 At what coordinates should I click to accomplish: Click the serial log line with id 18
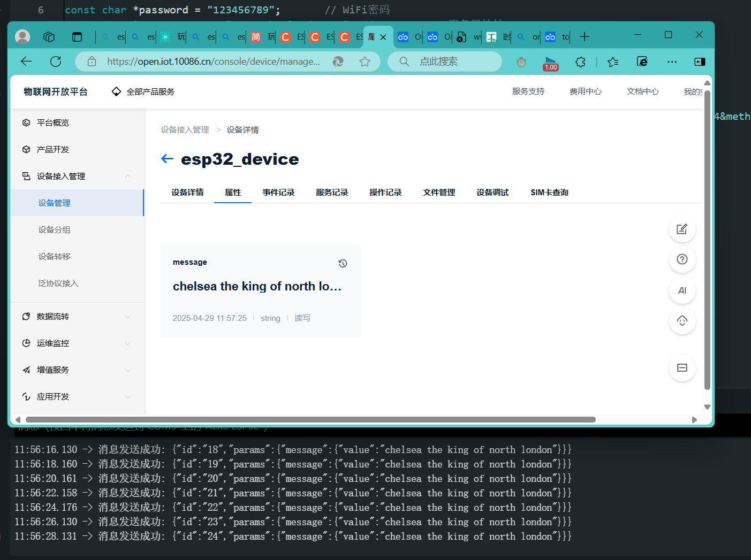[x=293, y=449]
